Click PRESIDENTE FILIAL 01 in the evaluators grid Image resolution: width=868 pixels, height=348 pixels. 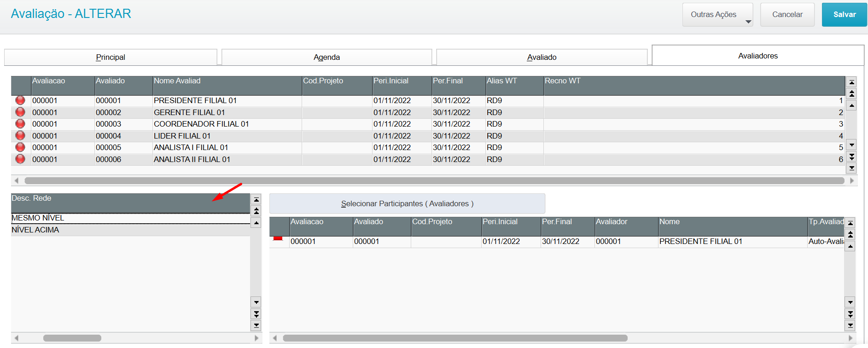(x=733, y=241)
